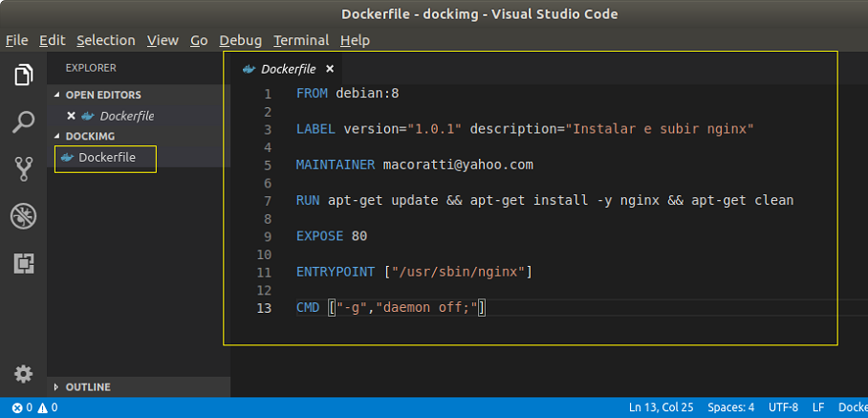Open the Debug menu
Viewport: 868px width, 418px height.
point(240,40)
